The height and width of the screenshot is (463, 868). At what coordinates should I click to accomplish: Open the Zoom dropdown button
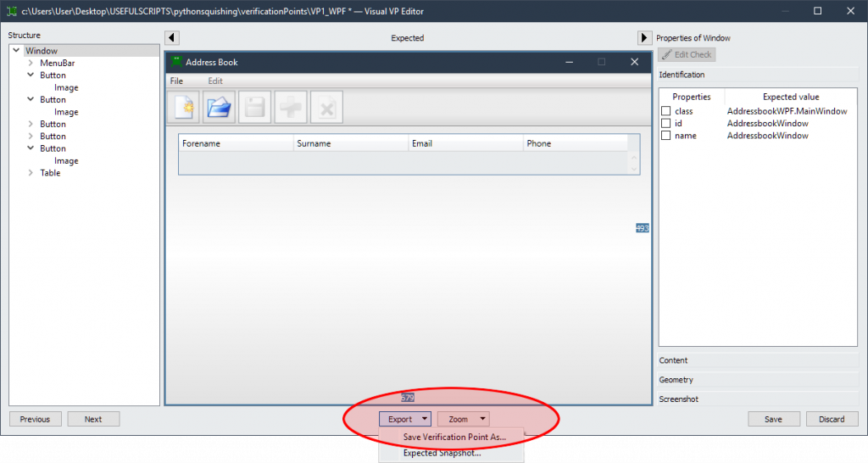(464, 419)
